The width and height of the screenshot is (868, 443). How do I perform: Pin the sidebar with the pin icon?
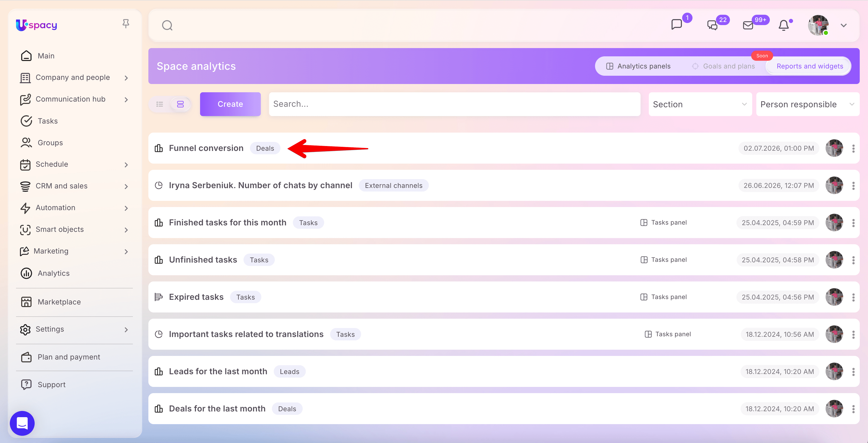(x=126, y=24)
